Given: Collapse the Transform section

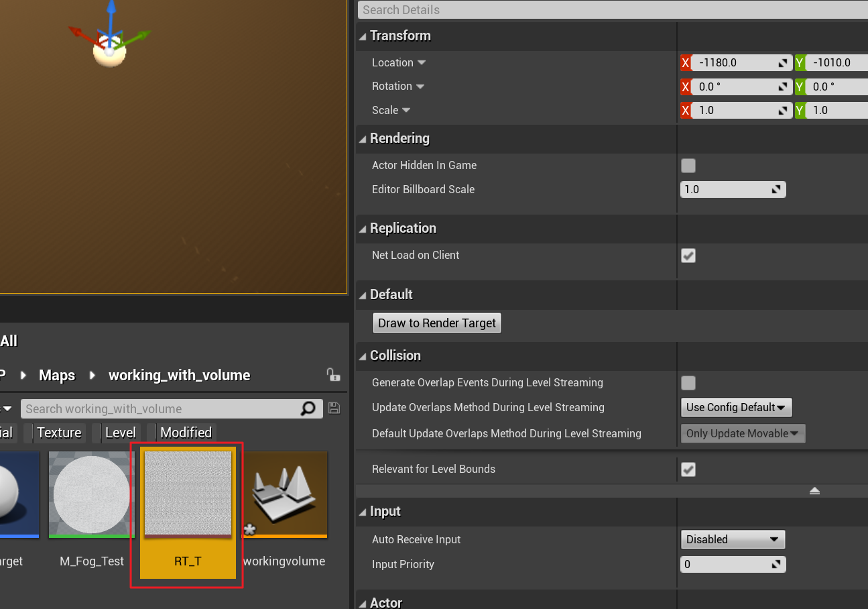Looking at the screenshot, I should coord(363,36).
